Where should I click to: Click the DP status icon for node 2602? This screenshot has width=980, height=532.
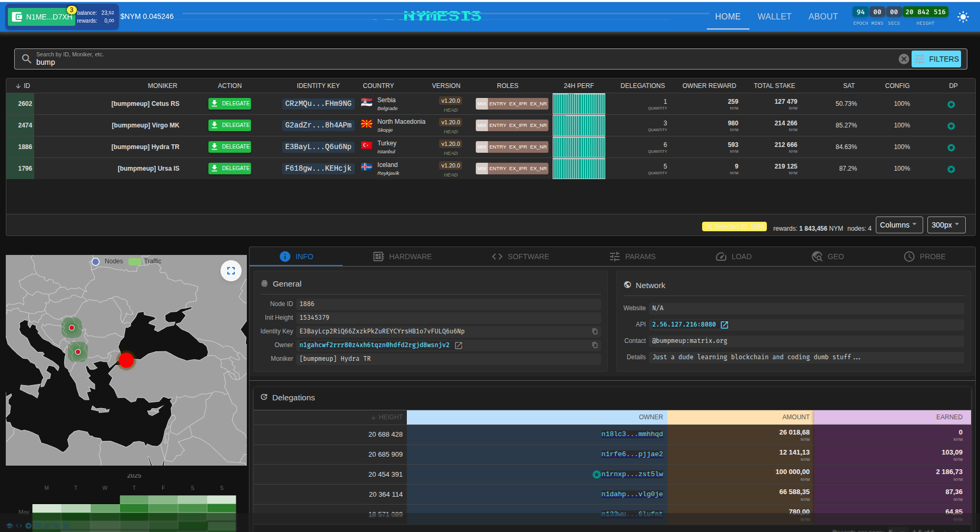pos(951,104)
